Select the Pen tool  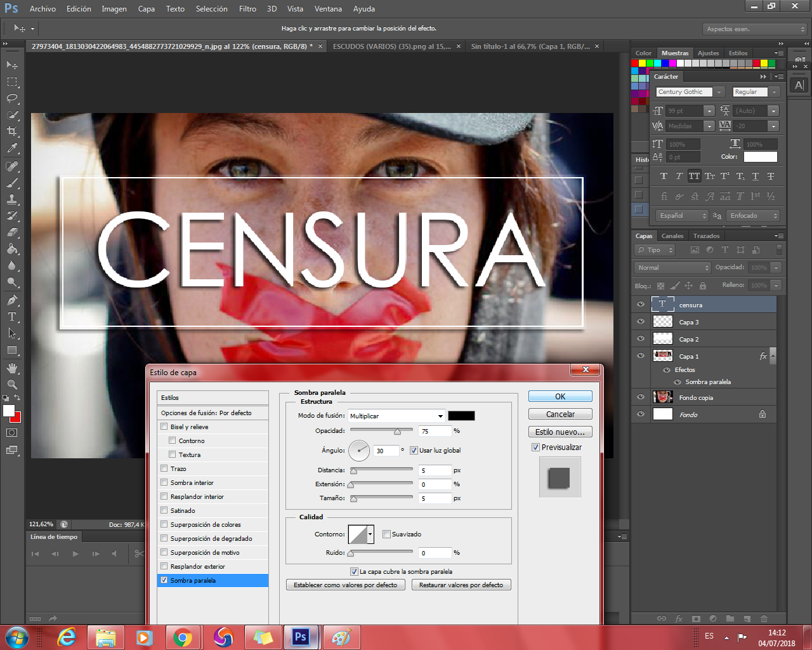click(12, 300)
